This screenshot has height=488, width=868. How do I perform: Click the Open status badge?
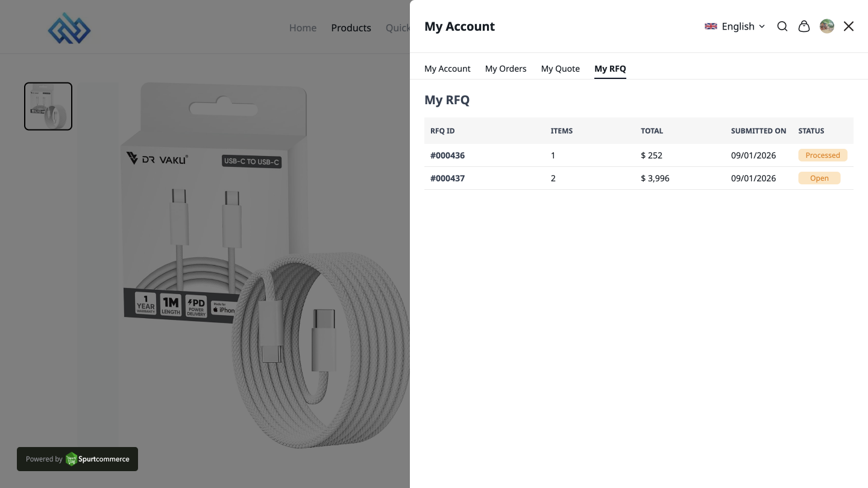click(819, 178)
